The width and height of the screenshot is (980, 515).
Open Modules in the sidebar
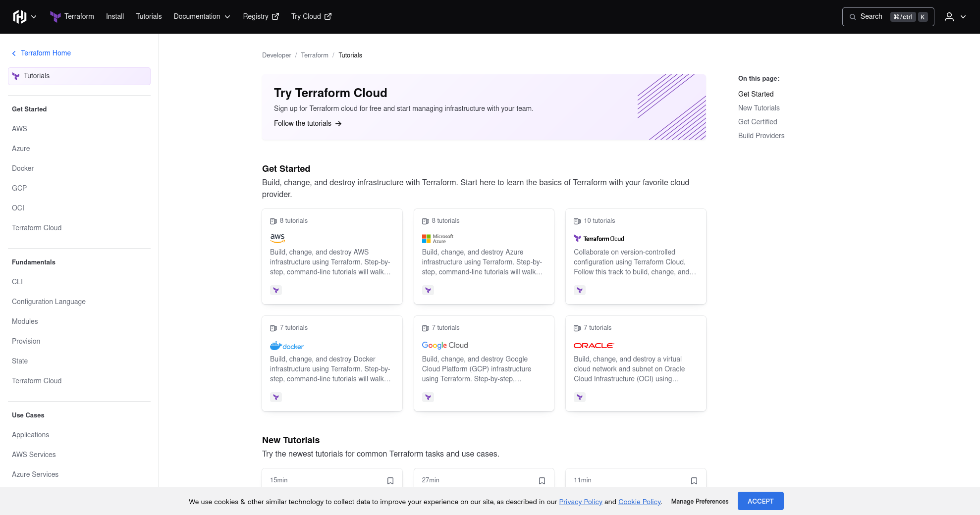[x=25, y=321]
